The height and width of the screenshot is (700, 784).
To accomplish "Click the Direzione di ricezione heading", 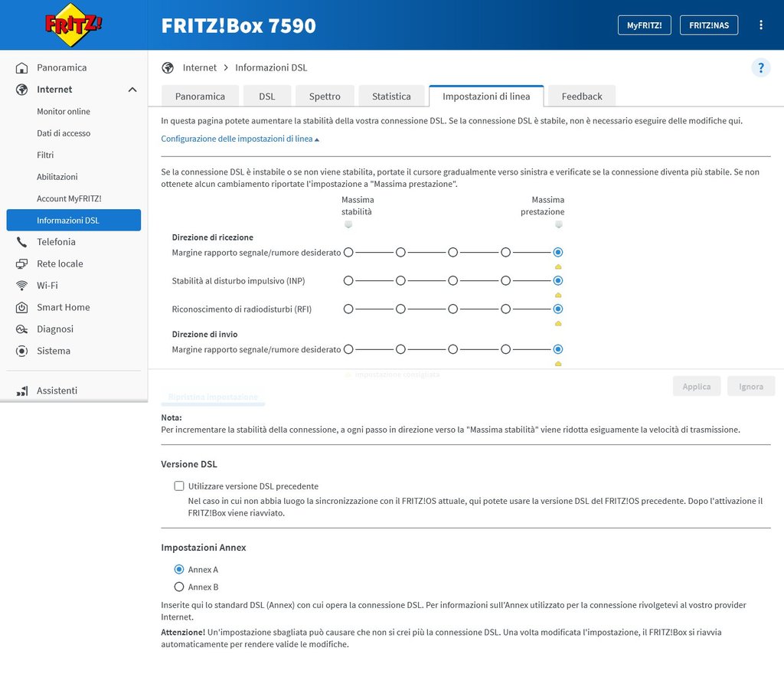I will point(213,237).
